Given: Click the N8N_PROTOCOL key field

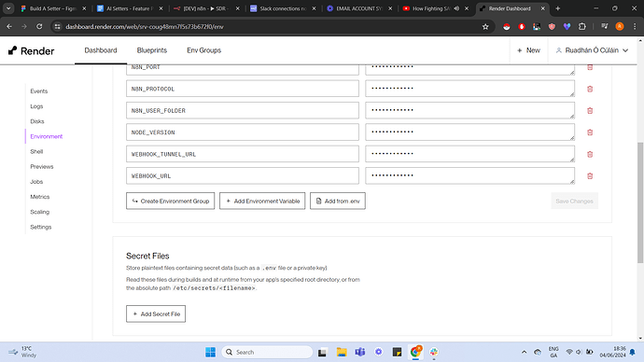Looking at the screenshot, I should coord(243,89).
